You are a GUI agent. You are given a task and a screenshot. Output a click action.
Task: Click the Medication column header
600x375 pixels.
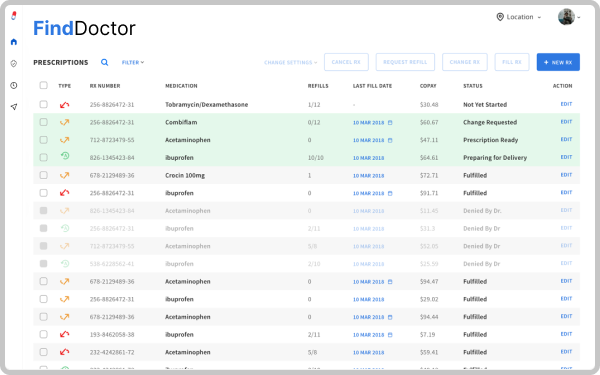click(181, 86)
